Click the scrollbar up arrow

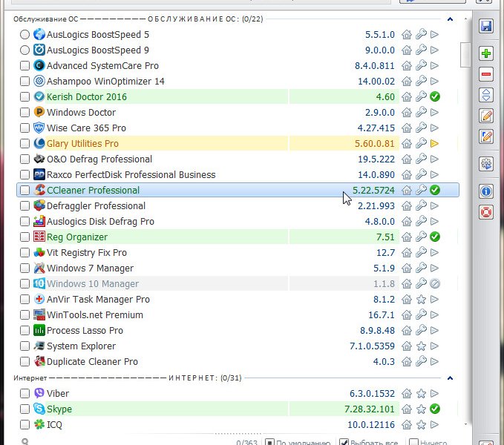pyautogui.click(x=465, y=19)
